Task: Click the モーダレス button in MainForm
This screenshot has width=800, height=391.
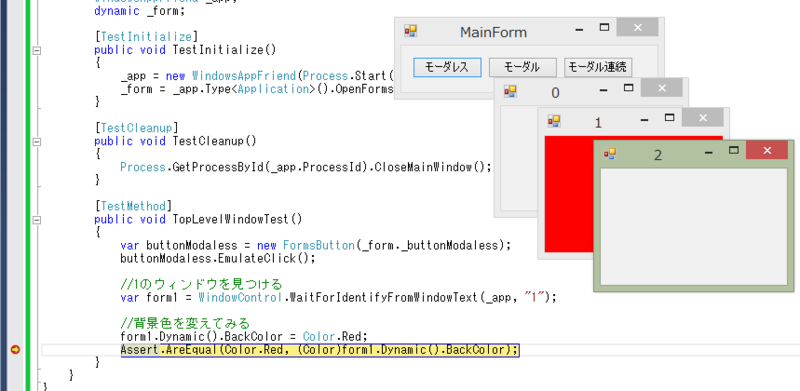Action: coord(447,67)
